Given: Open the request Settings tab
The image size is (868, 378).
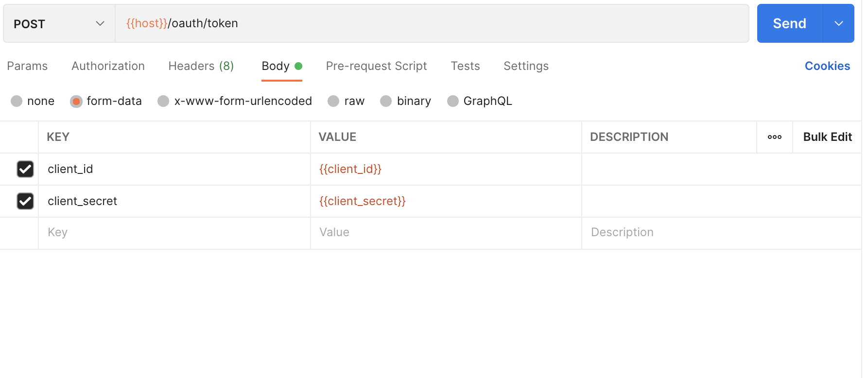Looking at the screenshot, I should tap(526, 66).
